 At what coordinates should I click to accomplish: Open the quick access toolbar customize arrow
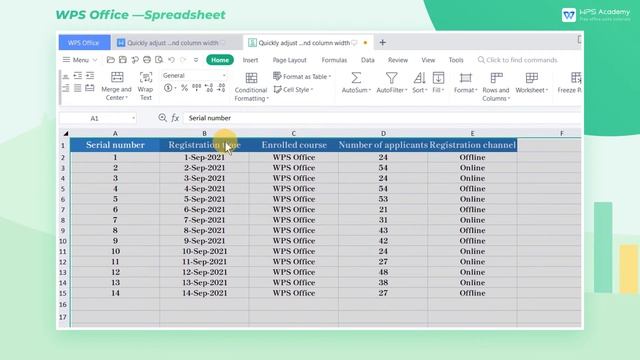[x=196, y=60]
